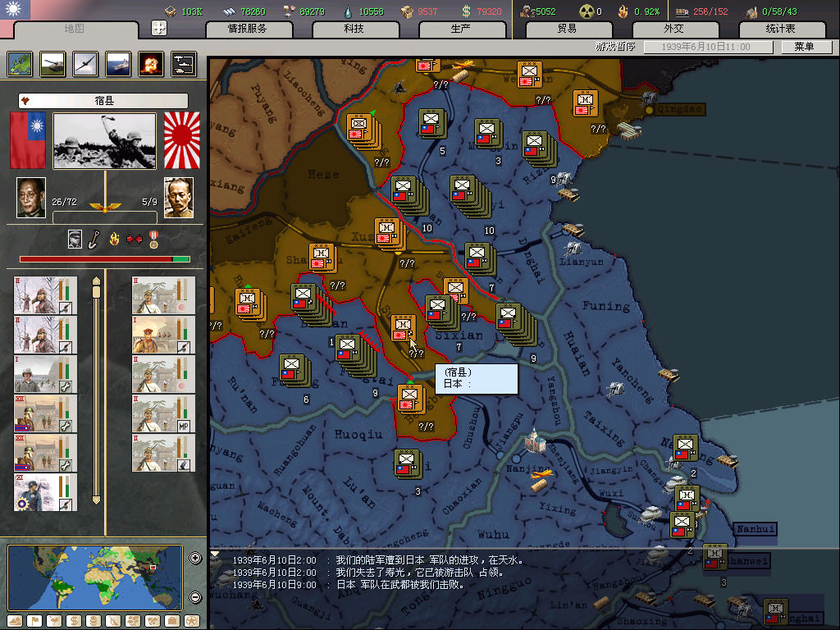
Task: Click the oil drop resource icon
Action: point(348,11)
